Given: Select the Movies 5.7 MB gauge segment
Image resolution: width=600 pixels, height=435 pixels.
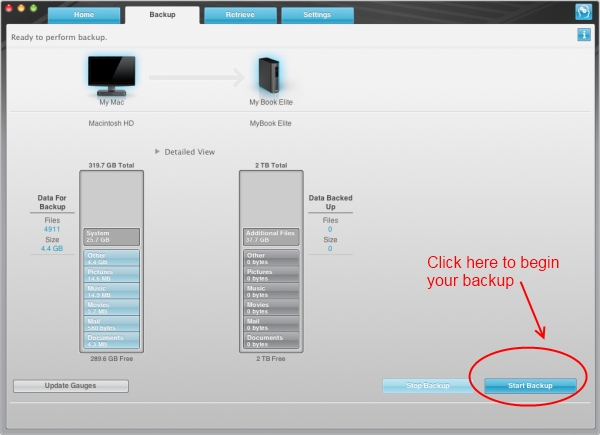Looking at the screenshot, I should [x=111, y=308].
